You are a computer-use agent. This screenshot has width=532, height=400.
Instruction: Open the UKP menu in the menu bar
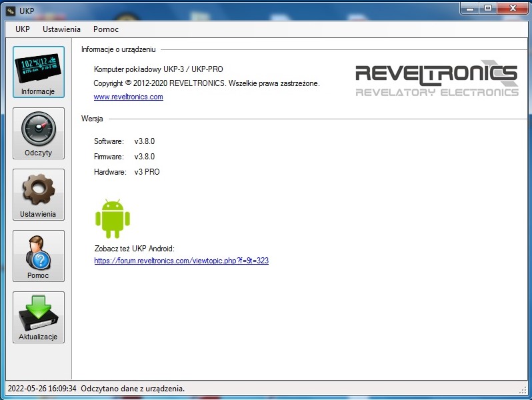point(23,29)
